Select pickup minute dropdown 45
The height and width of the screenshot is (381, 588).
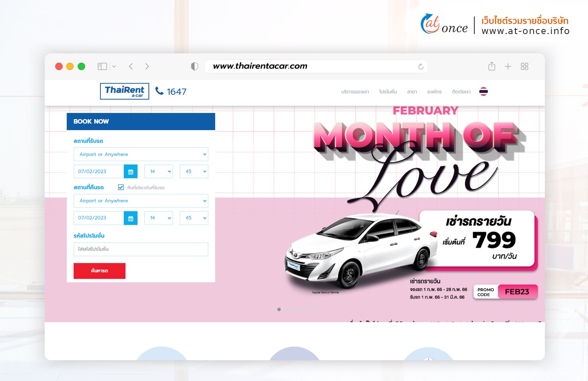click(x=194, y=171)
